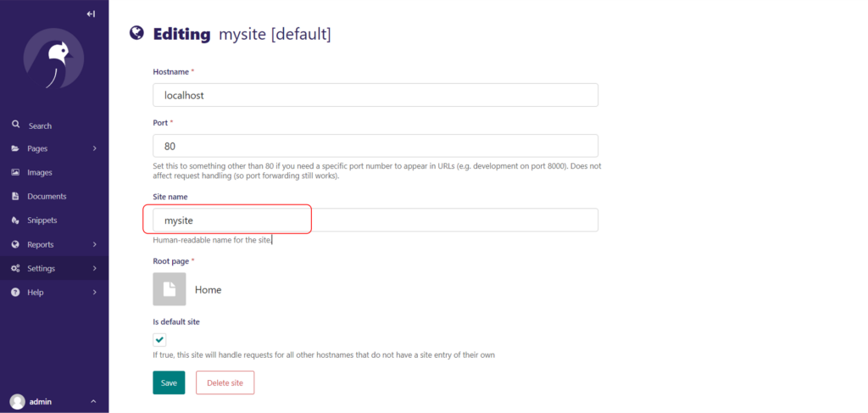Click the Delete site button
Screen dimensions: 868x413
coord(225,382)
